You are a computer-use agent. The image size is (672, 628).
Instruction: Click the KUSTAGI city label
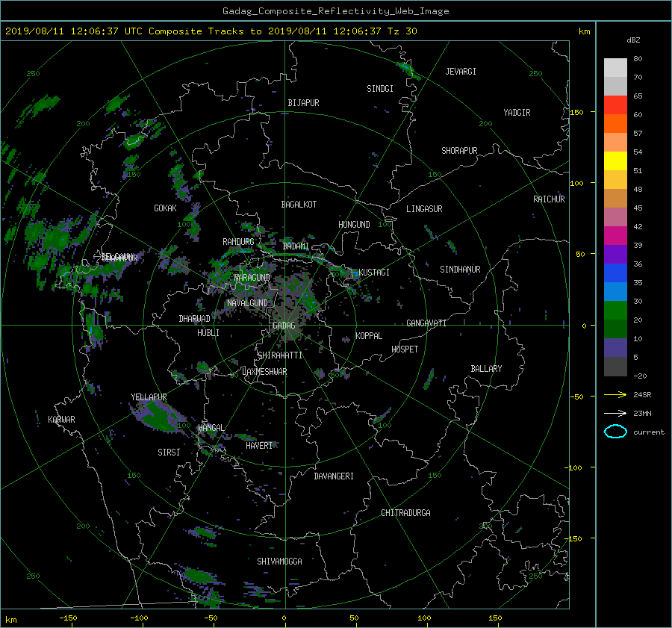(374, 273)
